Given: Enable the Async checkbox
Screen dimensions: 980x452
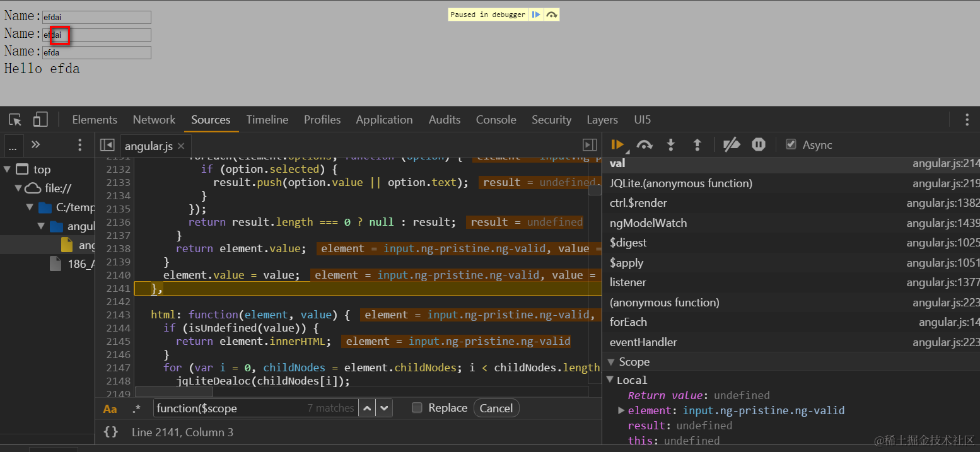Looking at the screenshot, I should tap(791, 144).
